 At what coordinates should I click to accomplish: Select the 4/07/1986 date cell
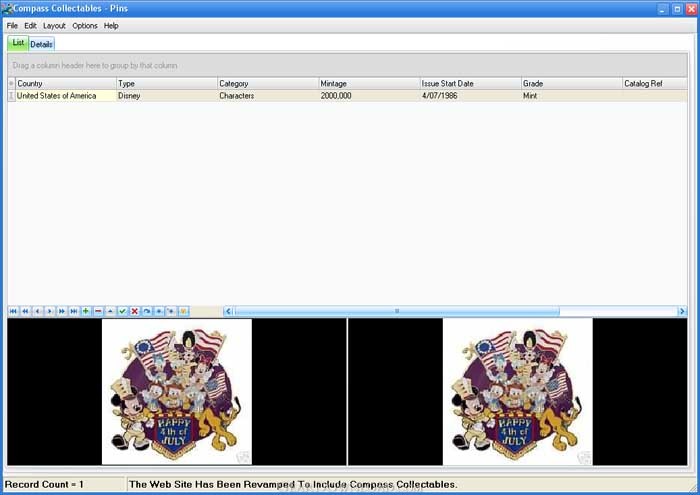tap(471, 96)
